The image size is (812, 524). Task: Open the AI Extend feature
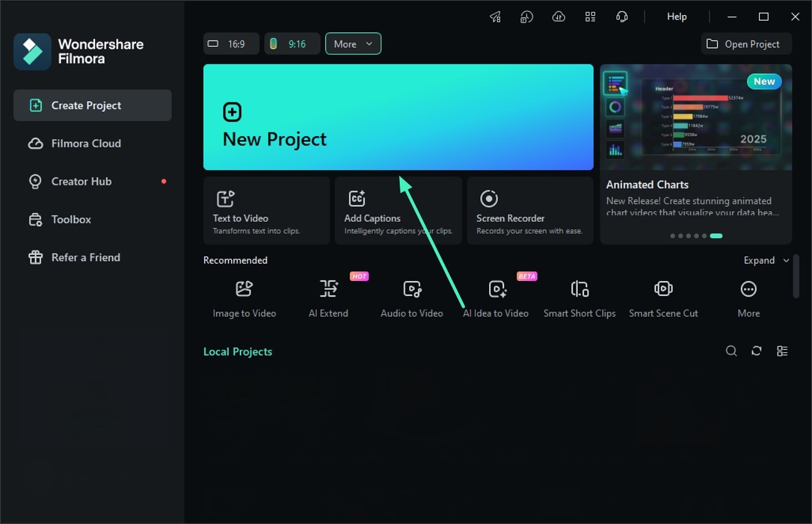coord(328,297)
